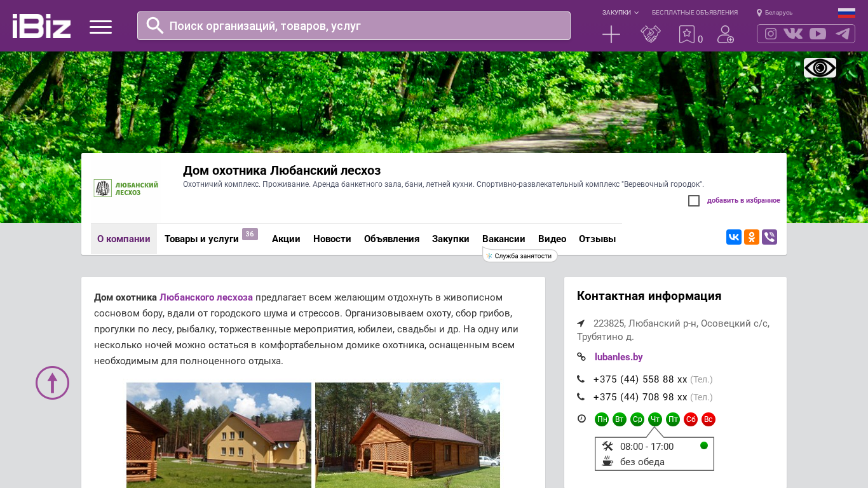Select the Вт day circle
This screenshot has height=488, width=868.
(x=620, y=419)
